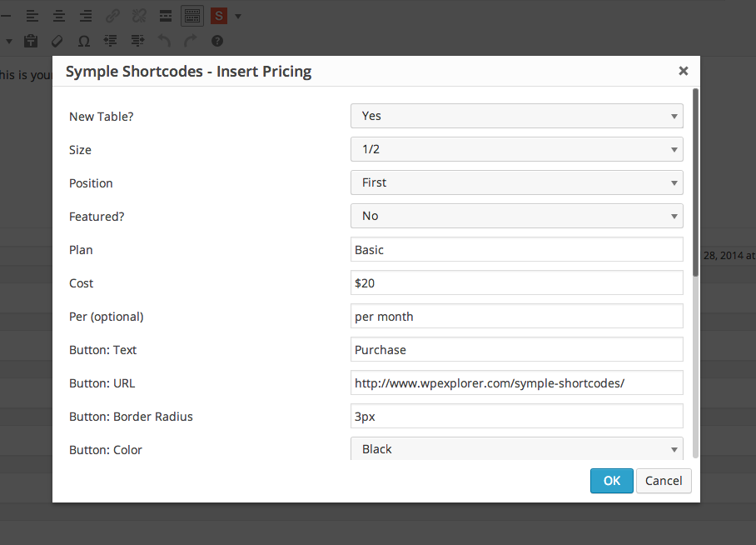Focus the Cost field containing $20
756x545 pixels.
coord(517,282)
